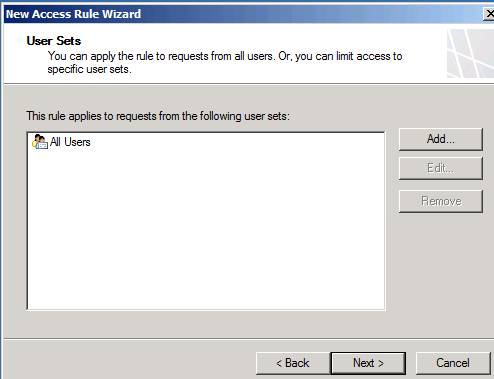
Task: Click the 'specific user sets.' description line
Action: pos(89,69)
